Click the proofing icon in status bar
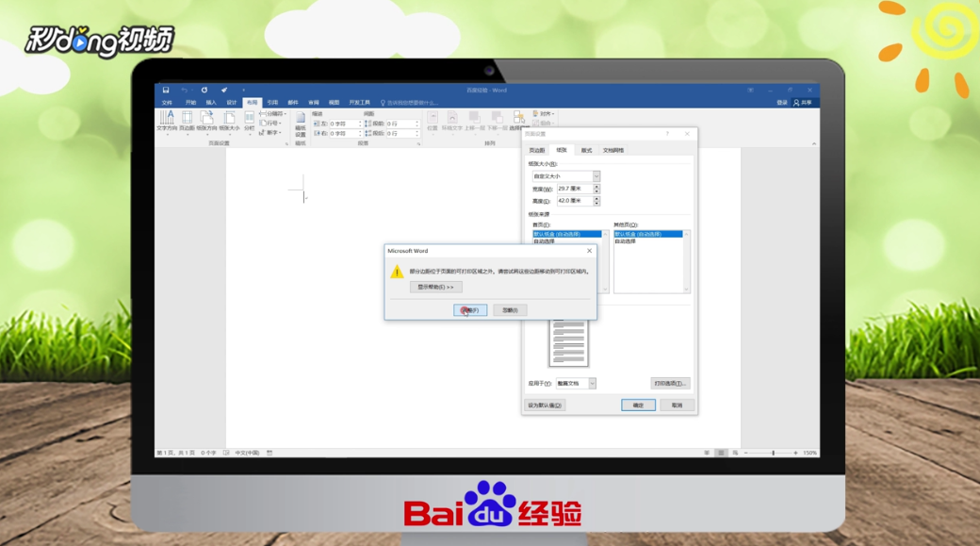This screenshot has width=980, height=546. pos(226,453)
